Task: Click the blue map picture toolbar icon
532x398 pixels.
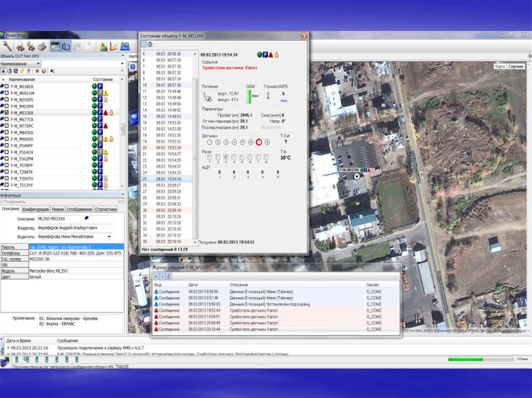Action: click(125, 46)
